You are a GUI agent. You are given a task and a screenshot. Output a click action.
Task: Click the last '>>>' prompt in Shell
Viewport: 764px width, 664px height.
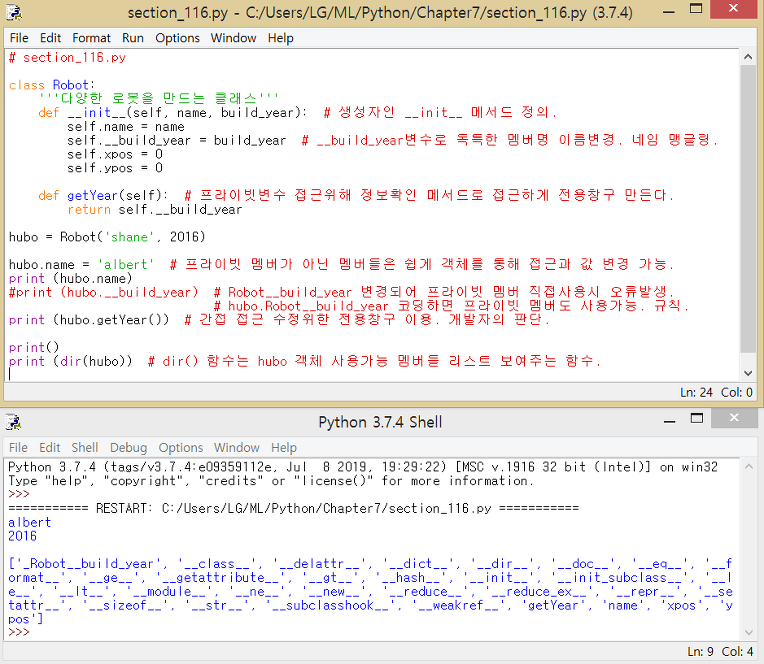(x=19, y=632)
